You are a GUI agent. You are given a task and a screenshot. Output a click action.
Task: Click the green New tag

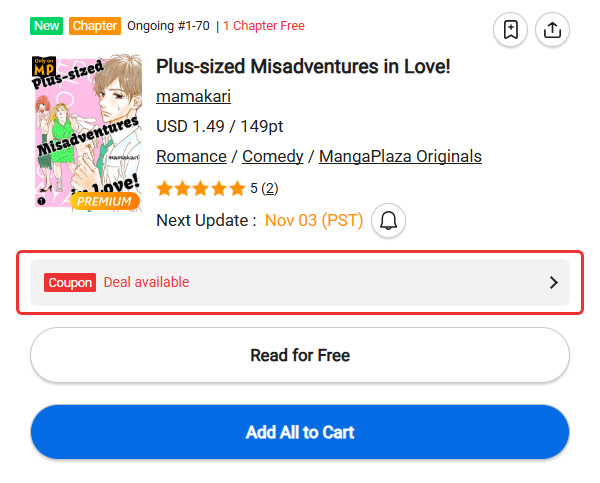coord(46,26)
